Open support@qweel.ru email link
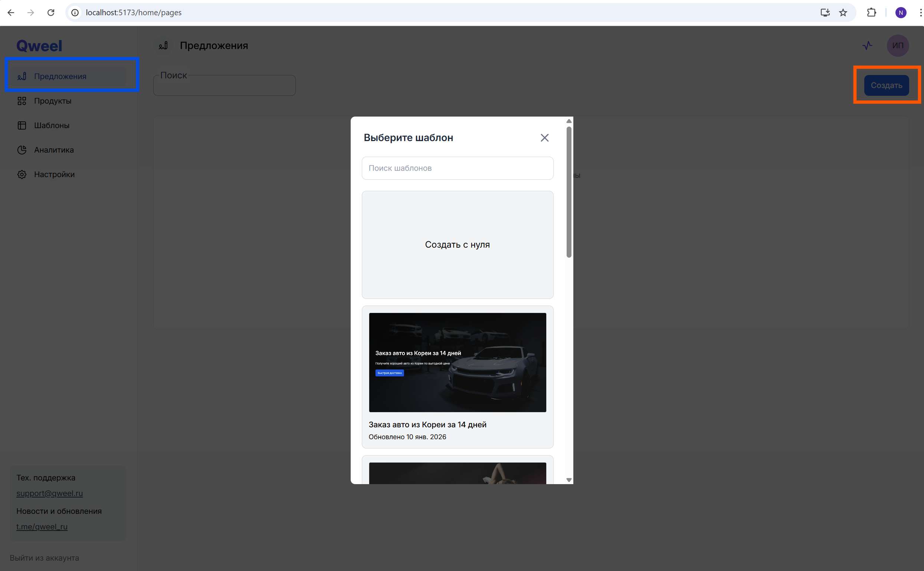 tap(49, 493)
